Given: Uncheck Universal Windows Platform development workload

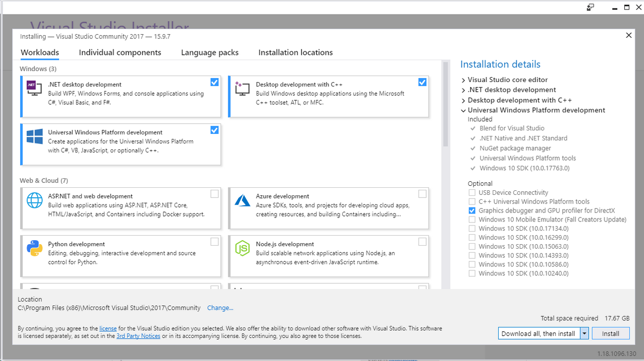Looking at the screenshot, I should click(214, 130).
